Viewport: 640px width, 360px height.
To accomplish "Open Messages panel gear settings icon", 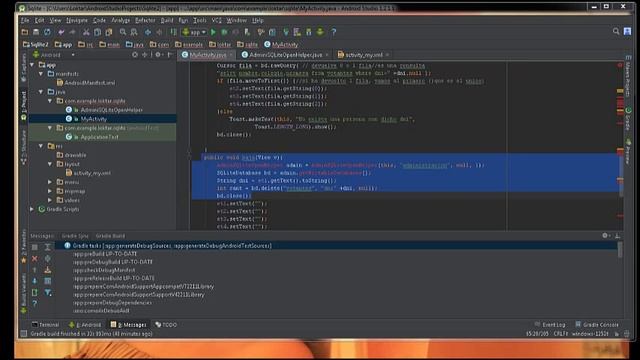I will [605, 236].
